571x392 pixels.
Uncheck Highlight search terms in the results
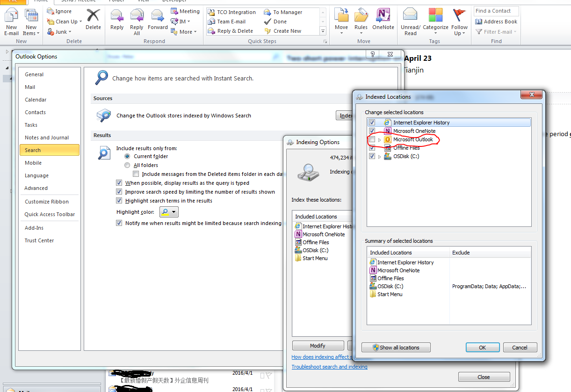(x=119, y=201)
